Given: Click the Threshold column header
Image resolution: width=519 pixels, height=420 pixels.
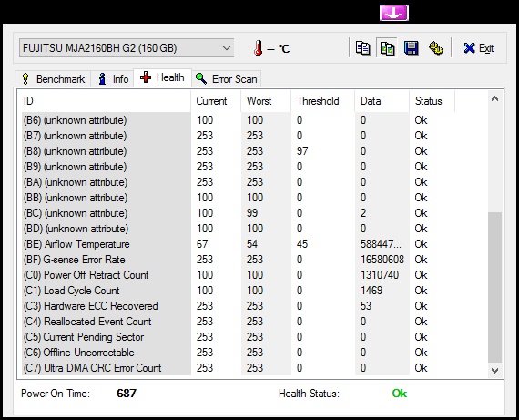Looking at the screenshot, I should coord(318,101).
